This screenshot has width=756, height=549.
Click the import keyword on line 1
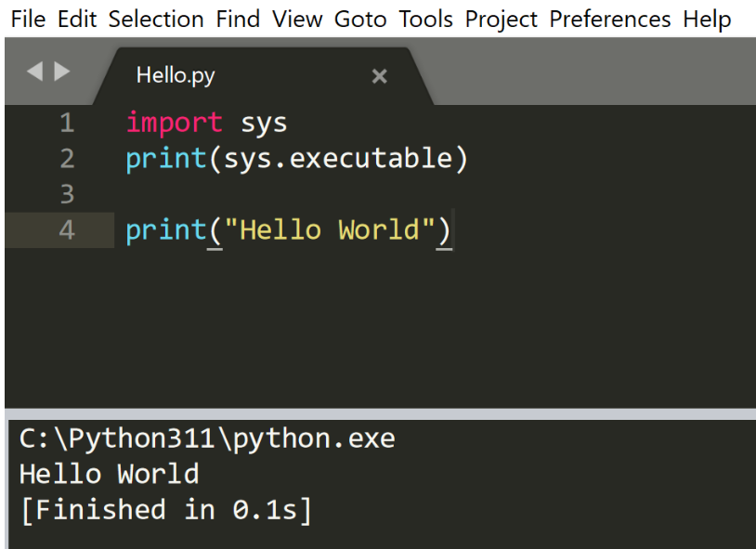pos(174,123)
